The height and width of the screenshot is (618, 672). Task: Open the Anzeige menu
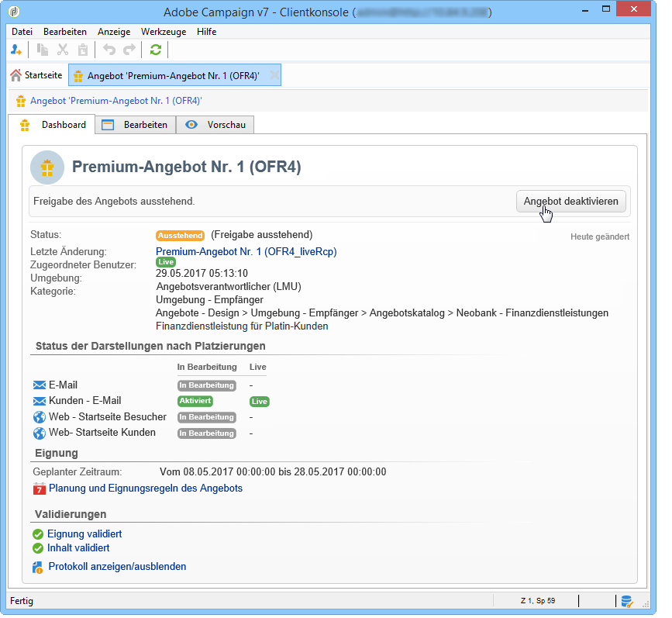click(x=114, y=32)
